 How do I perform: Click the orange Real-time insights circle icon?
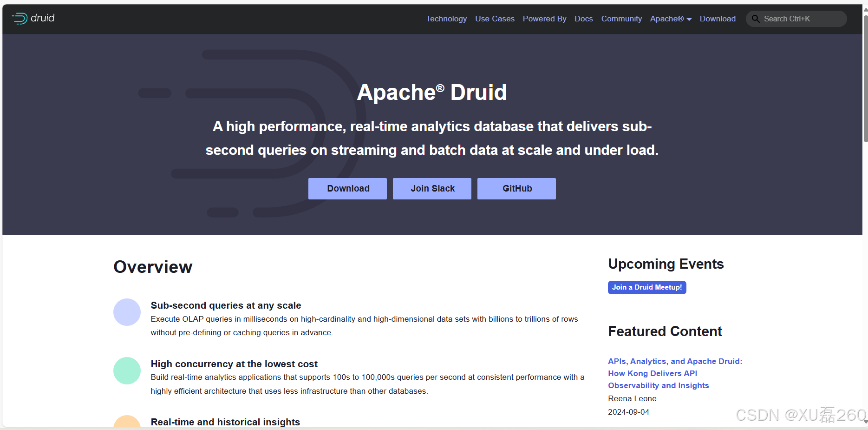127,421
